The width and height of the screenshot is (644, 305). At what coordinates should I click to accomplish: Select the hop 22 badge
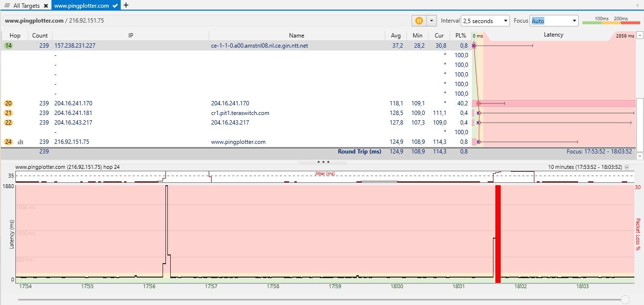pos(9,123)
